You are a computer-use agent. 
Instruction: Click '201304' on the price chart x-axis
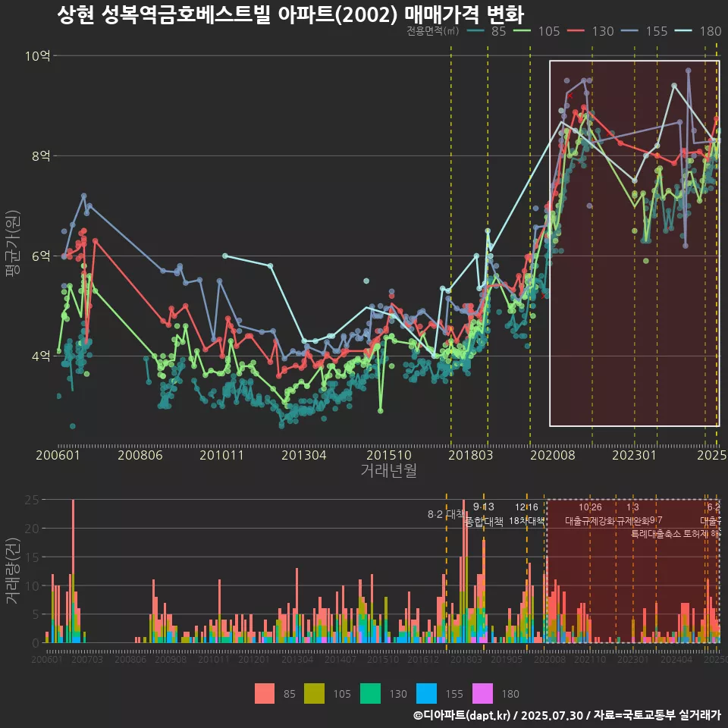[304, 455]
